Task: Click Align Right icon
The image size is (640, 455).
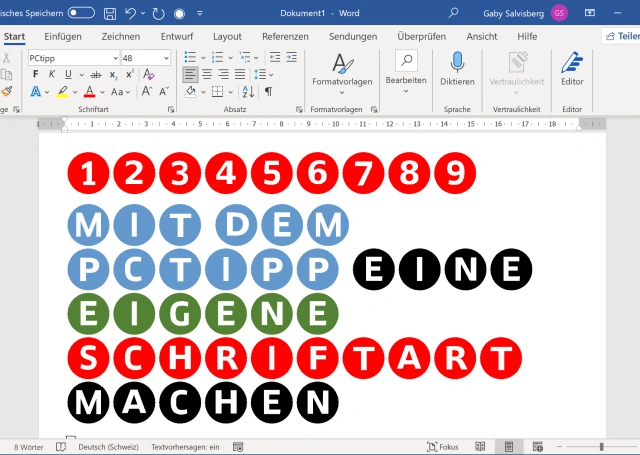Action: [223, 75]
